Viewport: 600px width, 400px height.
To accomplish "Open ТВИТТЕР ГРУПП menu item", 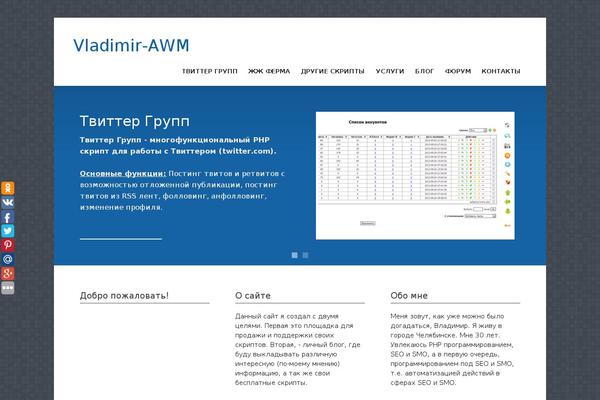I will tap(210, 71).
